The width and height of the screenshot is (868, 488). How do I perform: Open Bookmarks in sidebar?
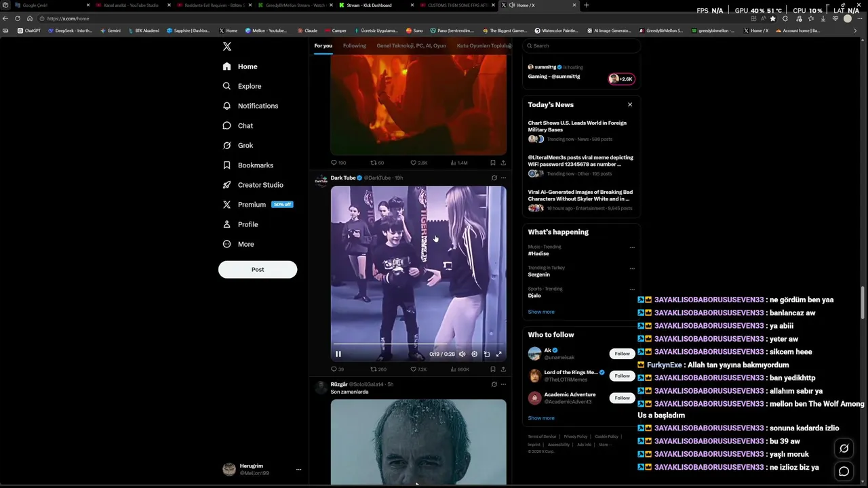pos(248,165)
